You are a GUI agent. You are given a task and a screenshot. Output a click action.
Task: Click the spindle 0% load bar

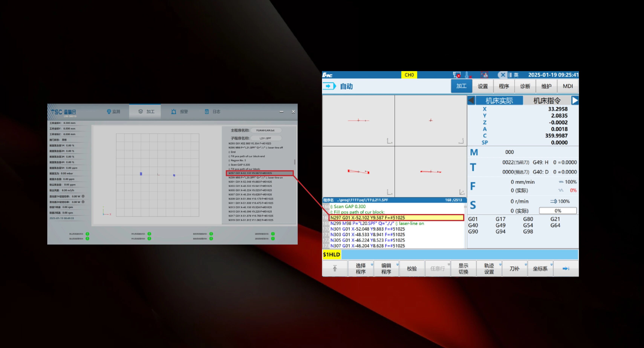tap(558, 211)
